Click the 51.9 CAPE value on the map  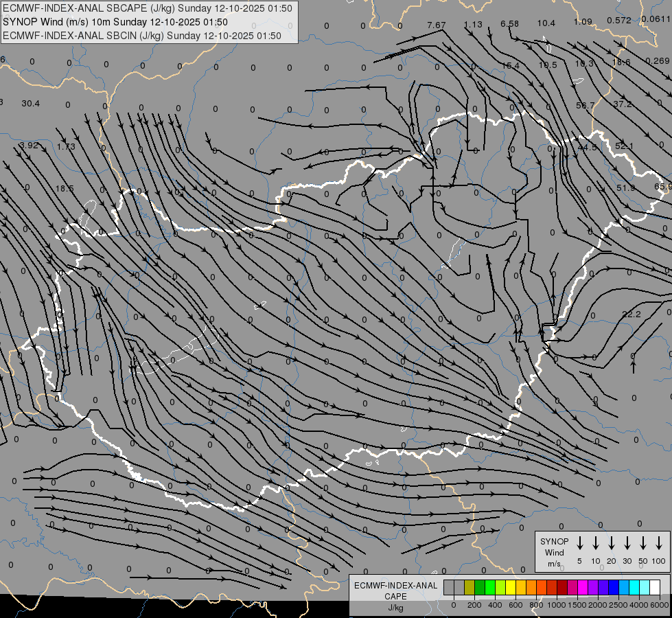(626, 188)
